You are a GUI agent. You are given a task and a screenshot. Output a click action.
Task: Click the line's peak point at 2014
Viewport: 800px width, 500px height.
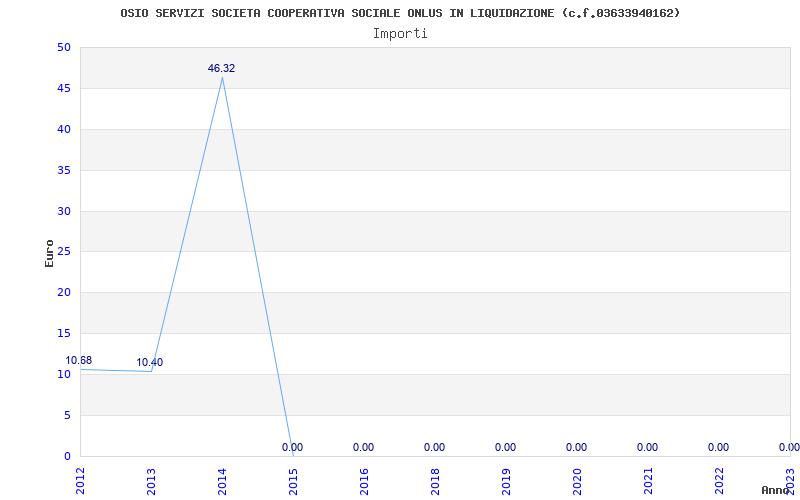coord(222,78)
